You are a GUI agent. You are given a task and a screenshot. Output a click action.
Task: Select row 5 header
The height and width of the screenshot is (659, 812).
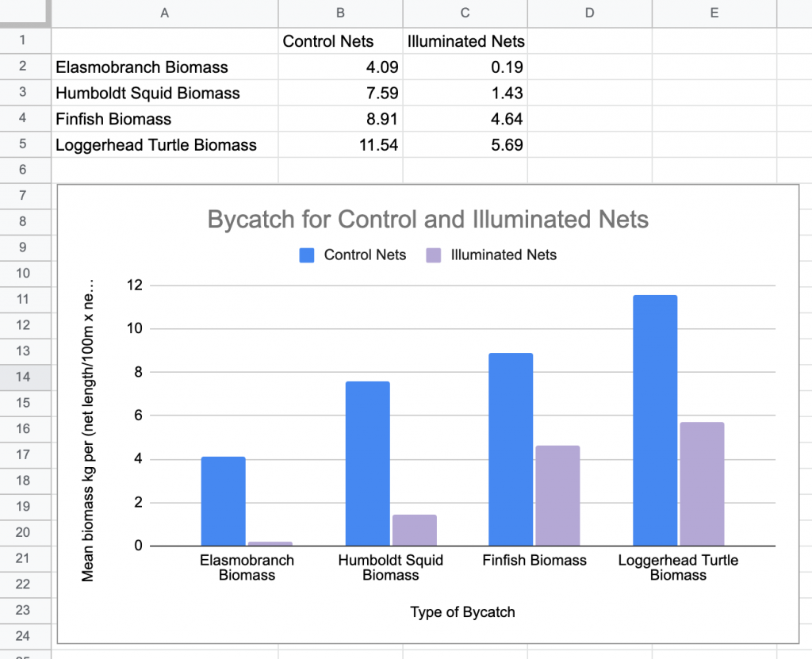click(24, 145)
